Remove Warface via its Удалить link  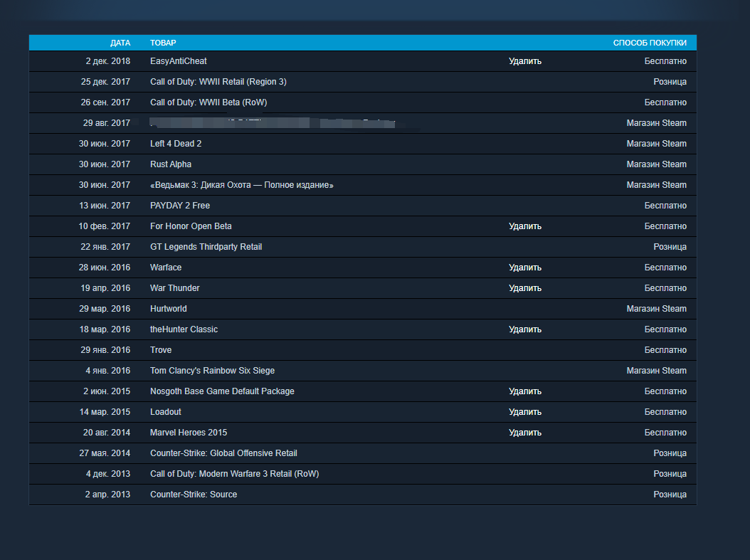click(x=524, y=268)
